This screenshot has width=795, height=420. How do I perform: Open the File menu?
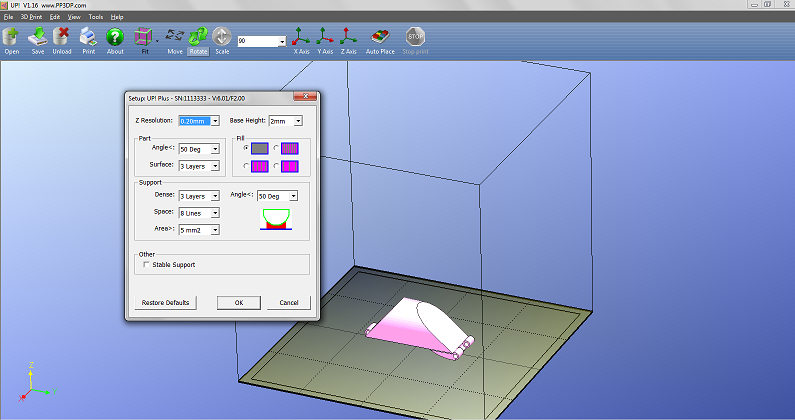point(8,17)
